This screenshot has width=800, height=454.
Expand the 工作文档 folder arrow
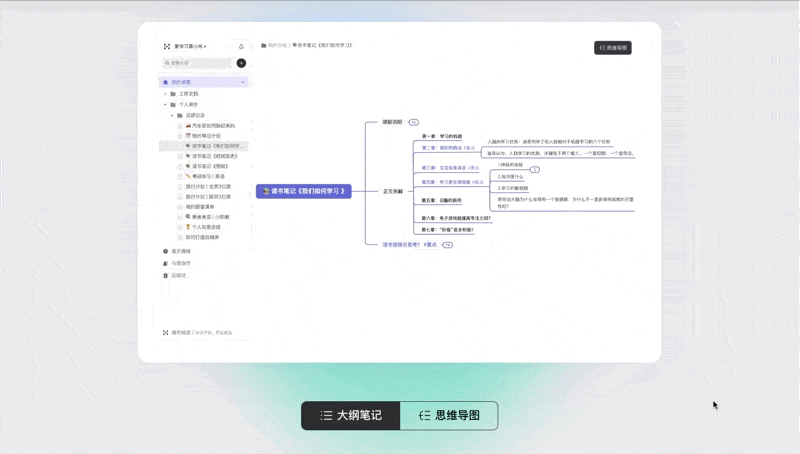click(165, 94)
